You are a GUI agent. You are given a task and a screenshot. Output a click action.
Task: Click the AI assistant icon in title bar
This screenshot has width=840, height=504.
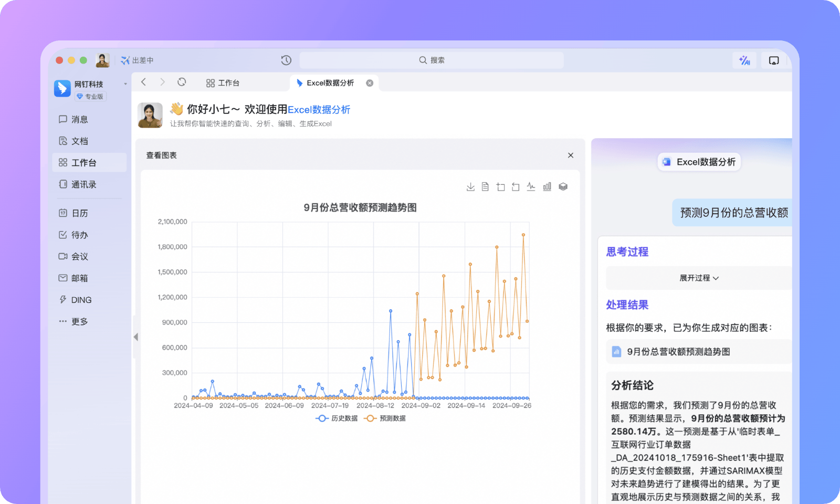click(744, 60)
